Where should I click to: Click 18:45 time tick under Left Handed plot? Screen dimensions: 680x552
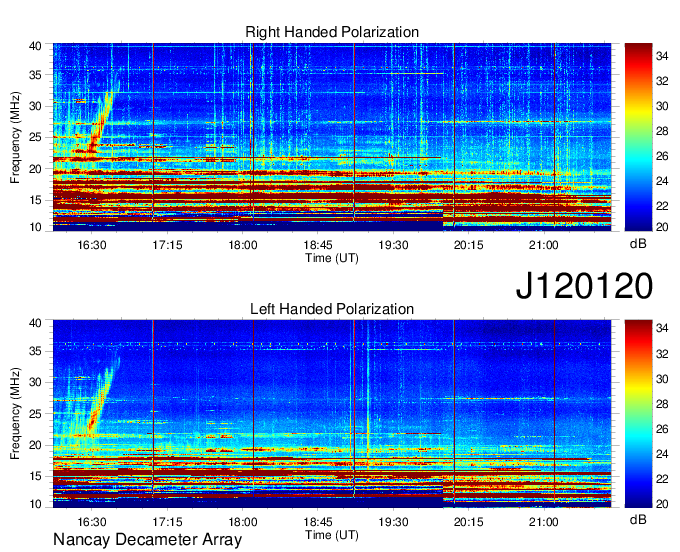coord(318,522)
